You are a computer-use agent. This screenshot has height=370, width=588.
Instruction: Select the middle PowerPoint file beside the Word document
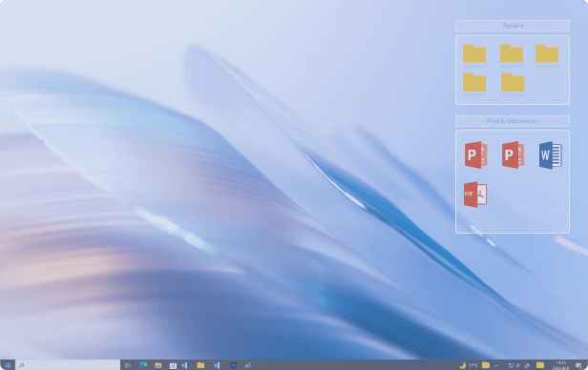pos(513,154)
